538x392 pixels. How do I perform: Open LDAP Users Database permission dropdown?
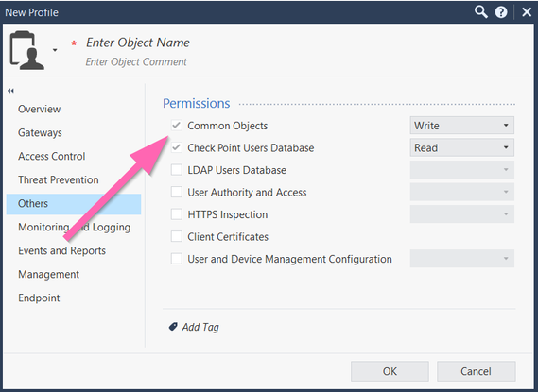[461, 170]
